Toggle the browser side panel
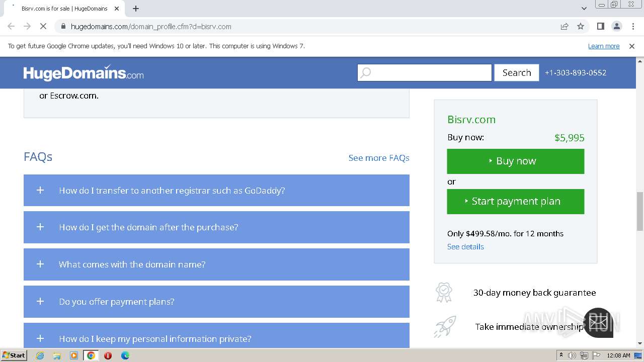 (x=600, y=26)
